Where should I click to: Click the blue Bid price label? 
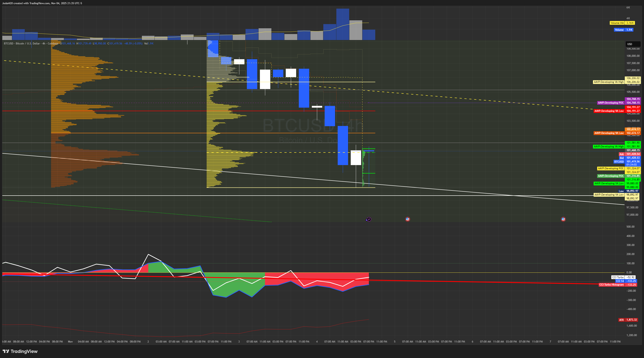633,158
